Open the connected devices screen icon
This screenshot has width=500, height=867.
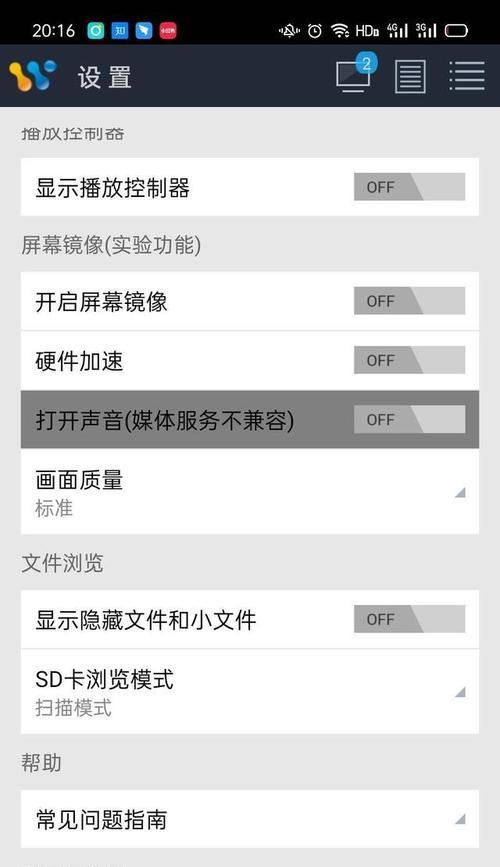coord(356,74)
